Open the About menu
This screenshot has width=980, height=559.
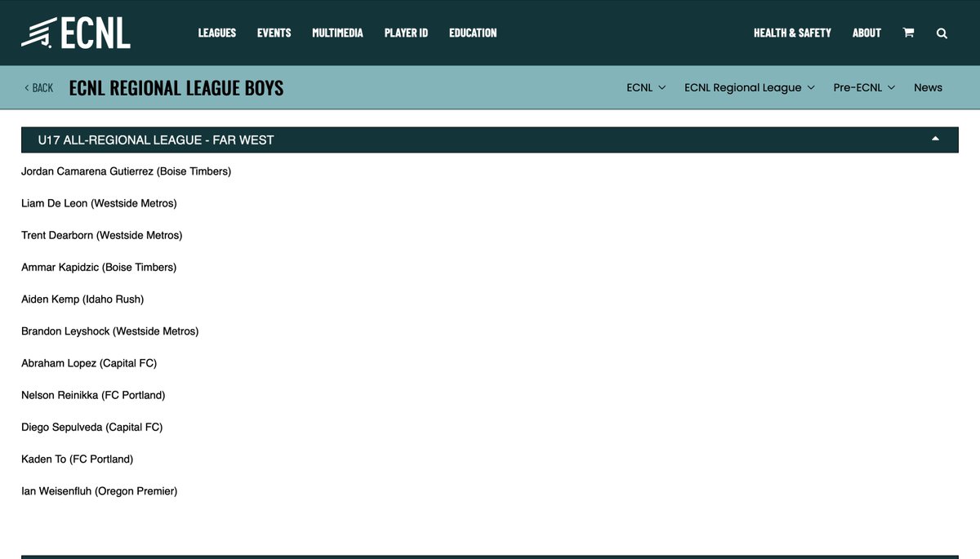[x=866, y=33]
